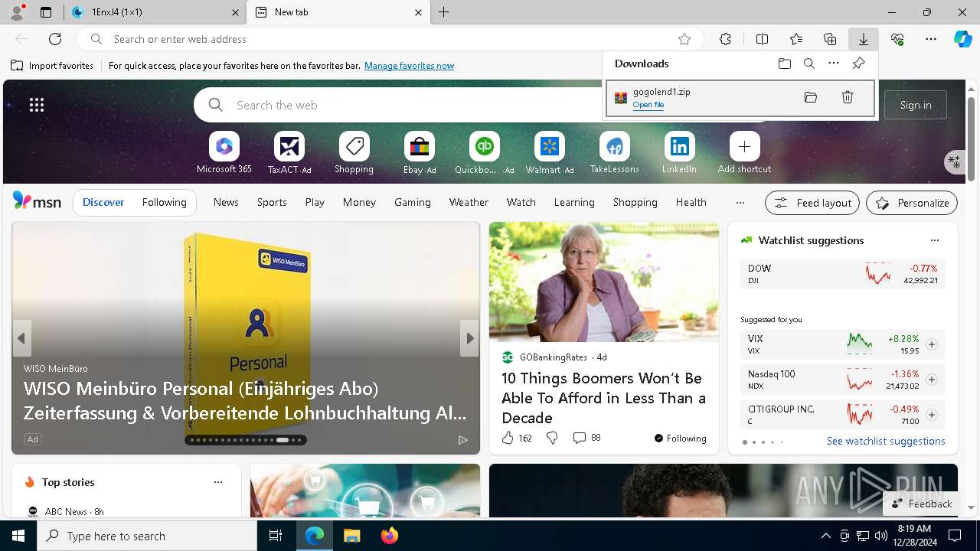Open the downloads folder icon in the Downloads header
Screen dimensions: 980x551
click(x=785, y=64)
